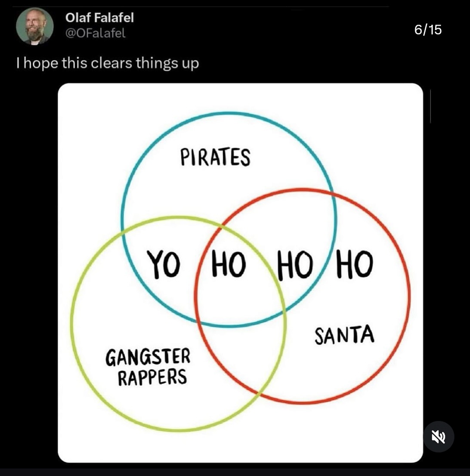The image size is (470, 476).
Task: Click the SANTA label in the diagram
Action: pyautogui.click(x=344, y=336)
